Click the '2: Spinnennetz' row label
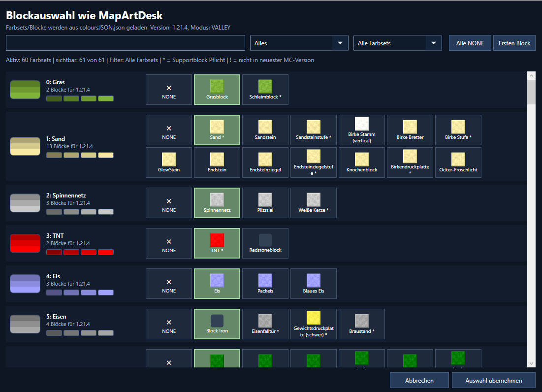This screenshot has height=392, width=542. pos(66,196)
